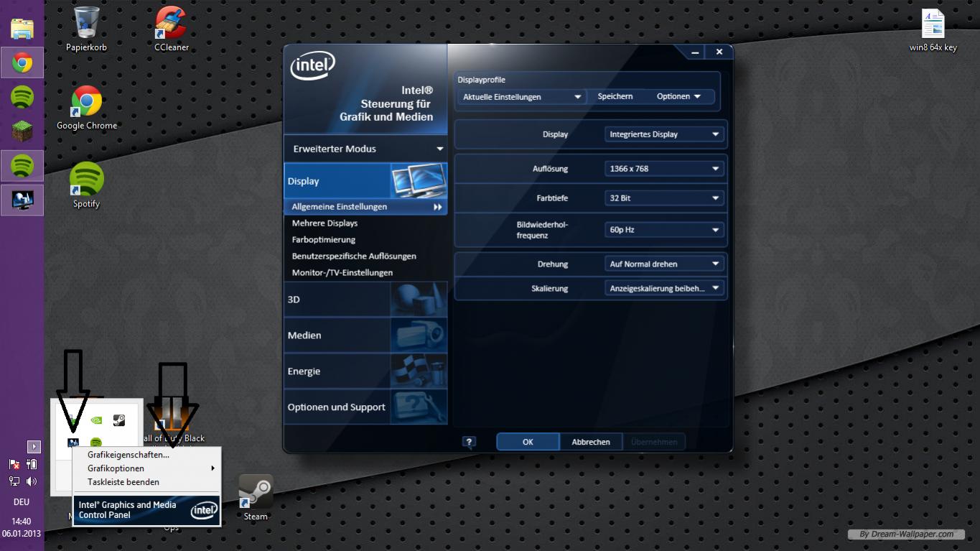Click the DEU language indicator

point(22,502)
